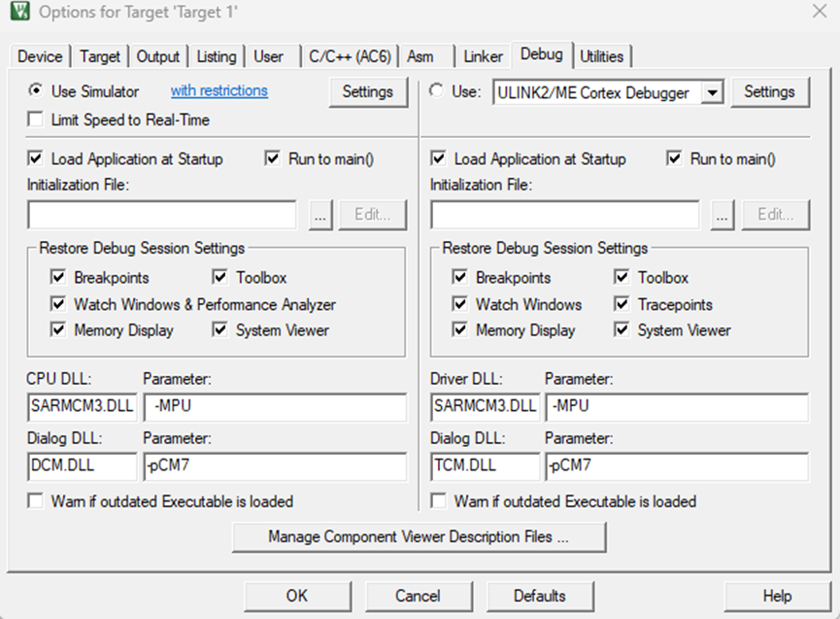
Task: Switch to the Device tab
Action: point(40,56)
